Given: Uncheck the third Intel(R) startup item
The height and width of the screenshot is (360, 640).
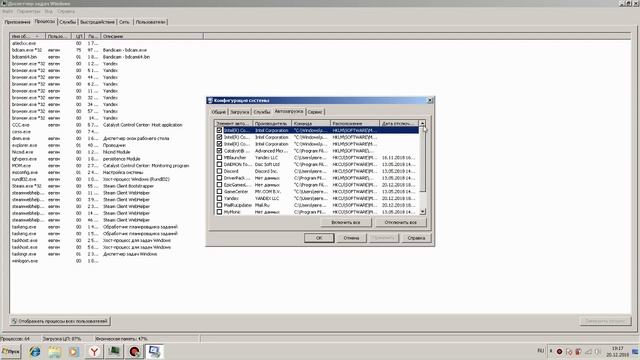Looking at the screenshot, I should tap(219, 144).
